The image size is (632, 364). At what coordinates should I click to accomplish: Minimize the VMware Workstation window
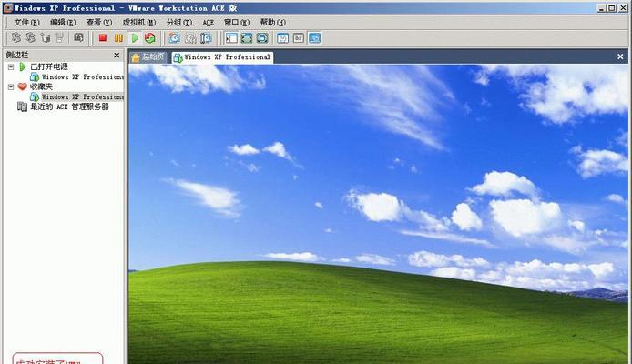tap(602, 7)
